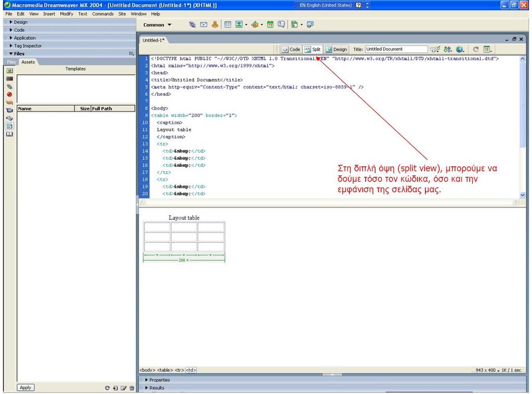Insert a hyperlink from the Common toolbar
The image size is (532, 394).
pyautogui.click(x=192, y=24)
